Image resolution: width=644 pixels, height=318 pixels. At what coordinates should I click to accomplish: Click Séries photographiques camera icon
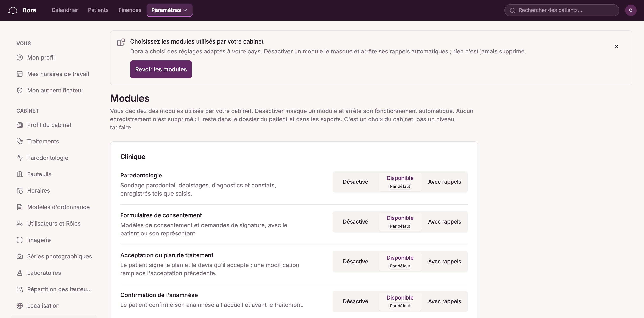point(20,257)
